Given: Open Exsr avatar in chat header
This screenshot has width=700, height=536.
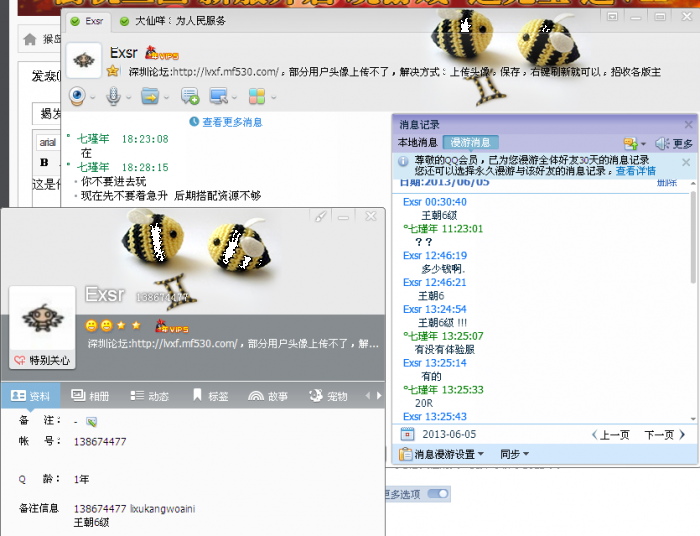Looking at the screenshot, I should pos(83,60).
